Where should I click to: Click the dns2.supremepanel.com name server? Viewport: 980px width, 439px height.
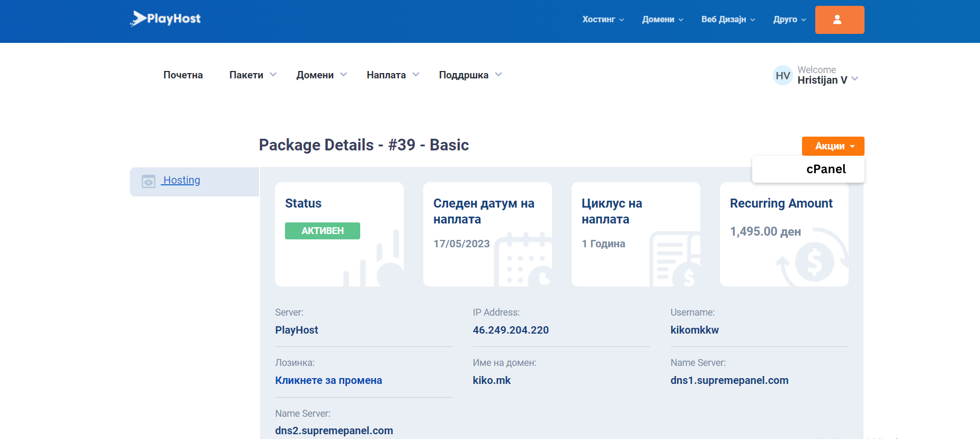(x=334, y=431)
